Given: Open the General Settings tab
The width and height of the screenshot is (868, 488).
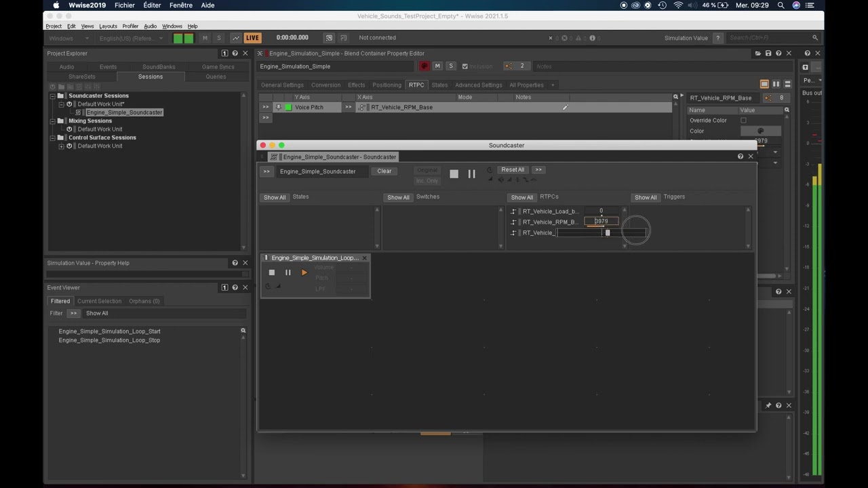Looking at the screenshot, I should click(282, 85).
